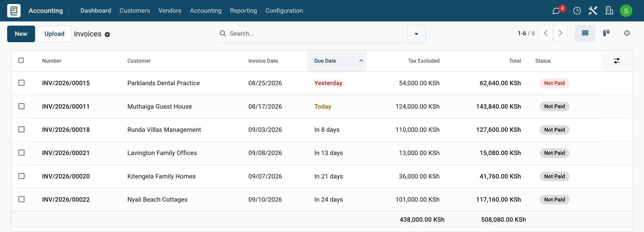Click the Not Paid badge for Parklands Dental
644x232 pixels.
pos(554,83)
